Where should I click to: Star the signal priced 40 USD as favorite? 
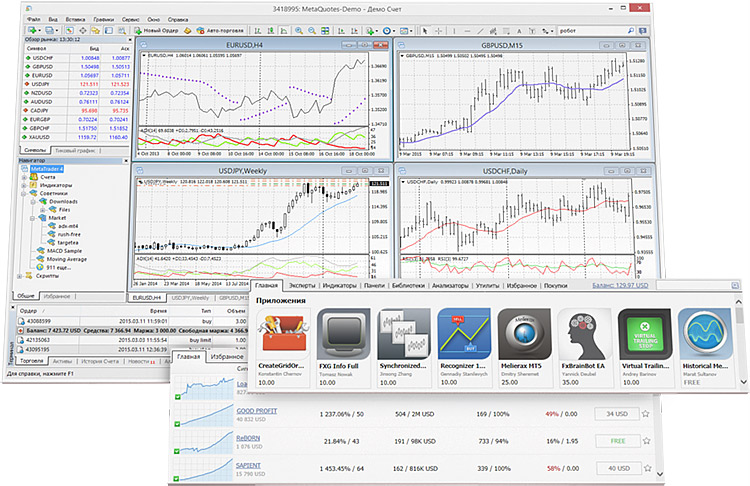click(647, 468)
